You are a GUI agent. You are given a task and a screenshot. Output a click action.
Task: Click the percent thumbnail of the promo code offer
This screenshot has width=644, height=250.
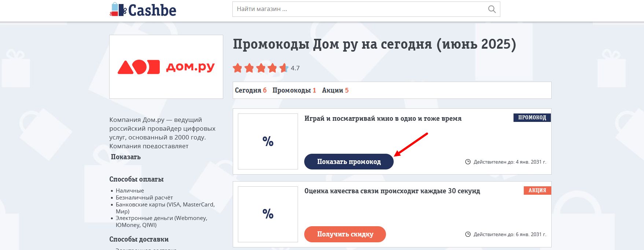[268, 141]
